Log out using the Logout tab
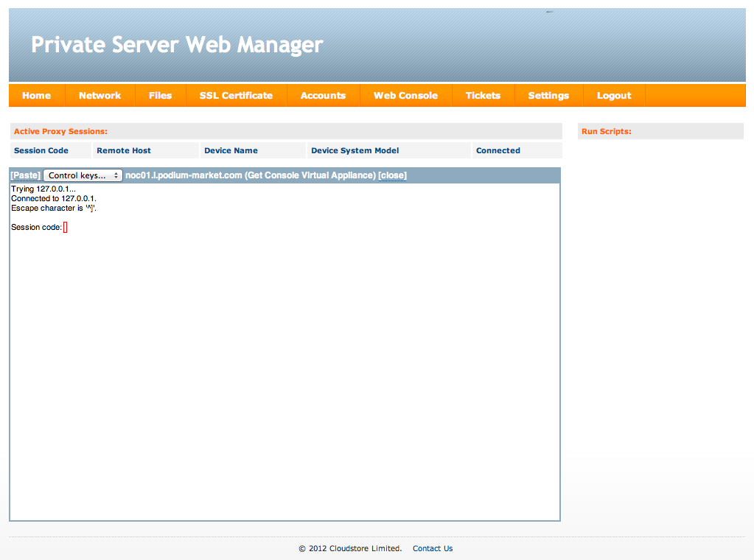Image resolution: width=754 pixels, height=560 pixels. 613,95
